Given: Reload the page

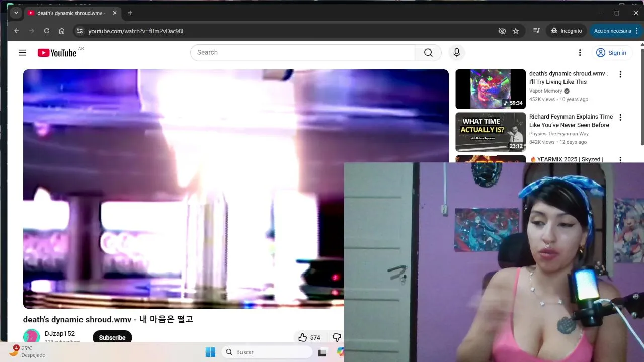Looking at the screenshot, I should [x=47, y=31].
